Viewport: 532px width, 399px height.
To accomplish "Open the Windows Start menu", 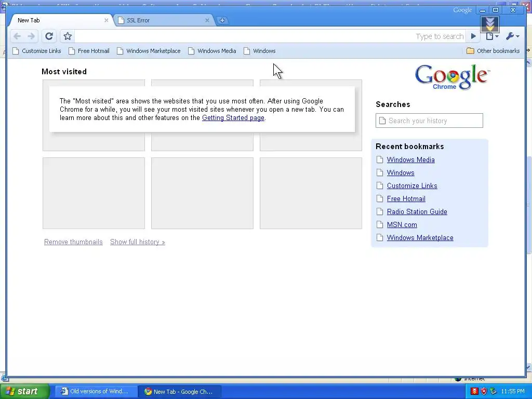I will [x=24, y=392].
